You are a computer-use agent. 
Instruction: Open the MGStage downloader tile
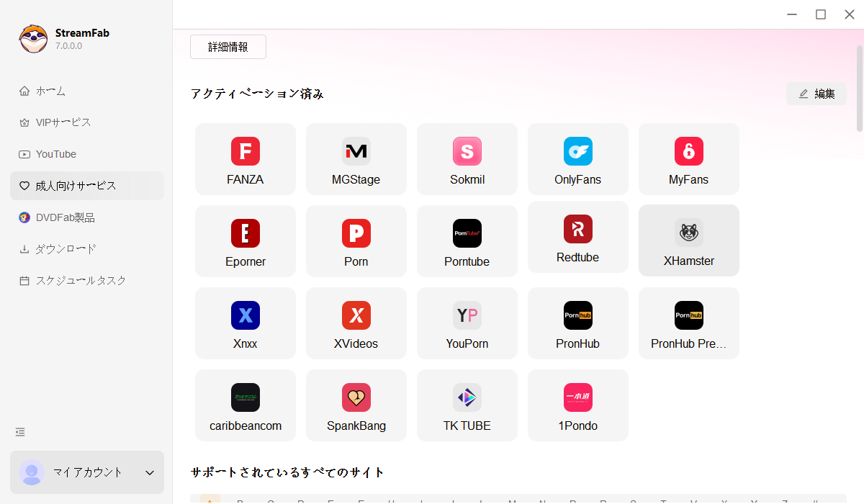(356, 158)
